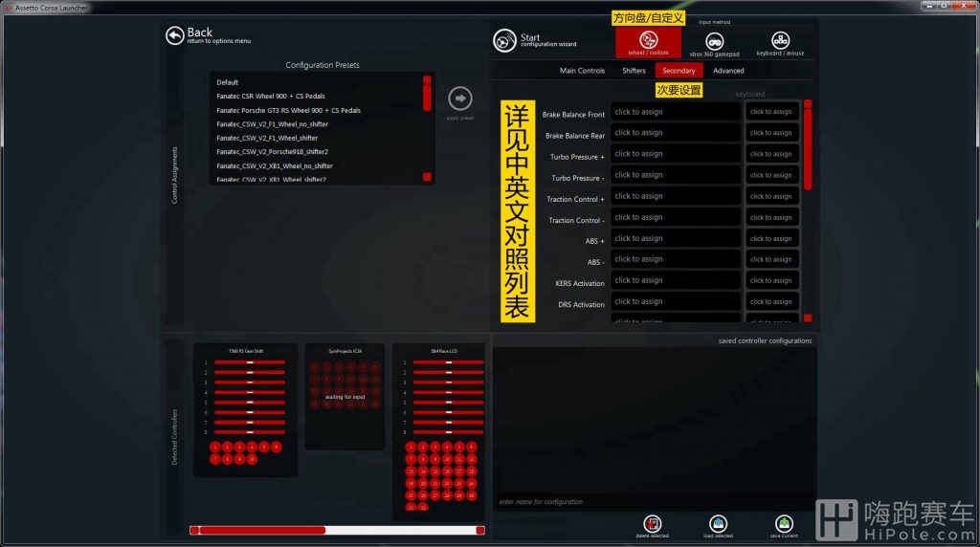Close the Assetto Corsa Launcher window
Screen dimensions: 980x547
click(964, 6)
